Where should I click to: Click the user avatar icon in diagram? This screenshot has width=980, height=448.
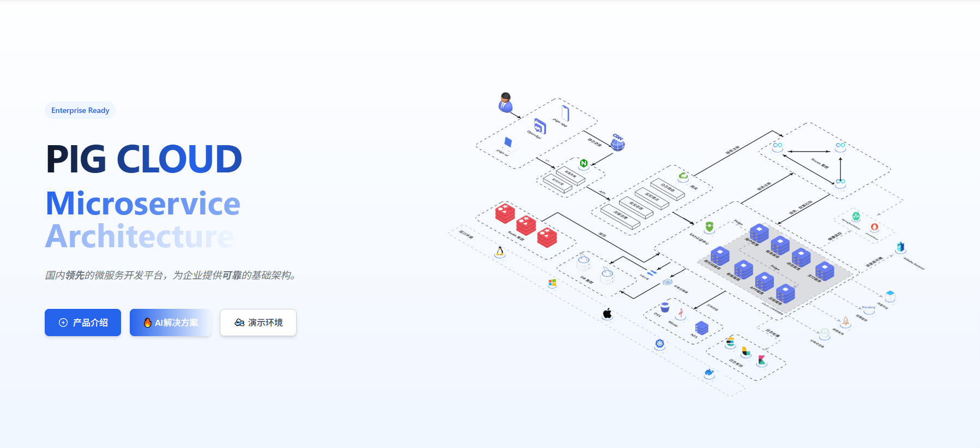(x=506, y=102)
